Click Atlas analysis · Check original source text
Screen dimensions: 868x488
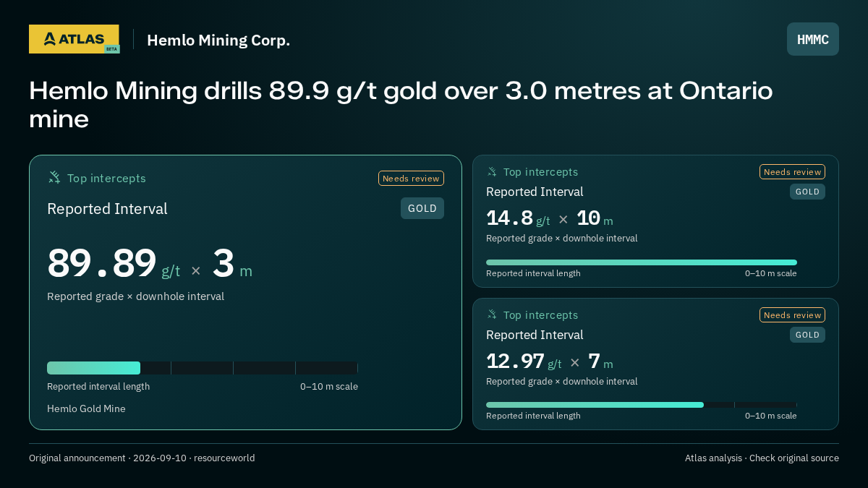click(x=762, y=458)
